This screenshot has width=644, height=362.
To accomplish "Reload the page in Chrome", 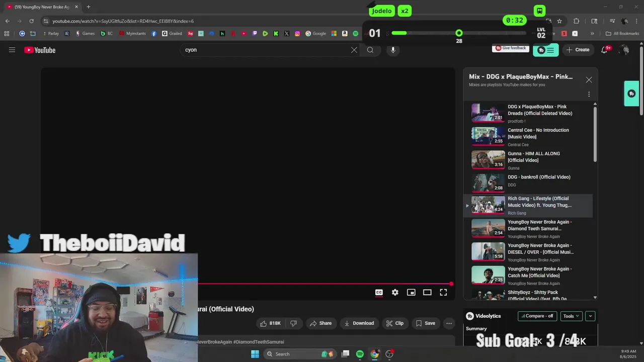I will [31, 21].
